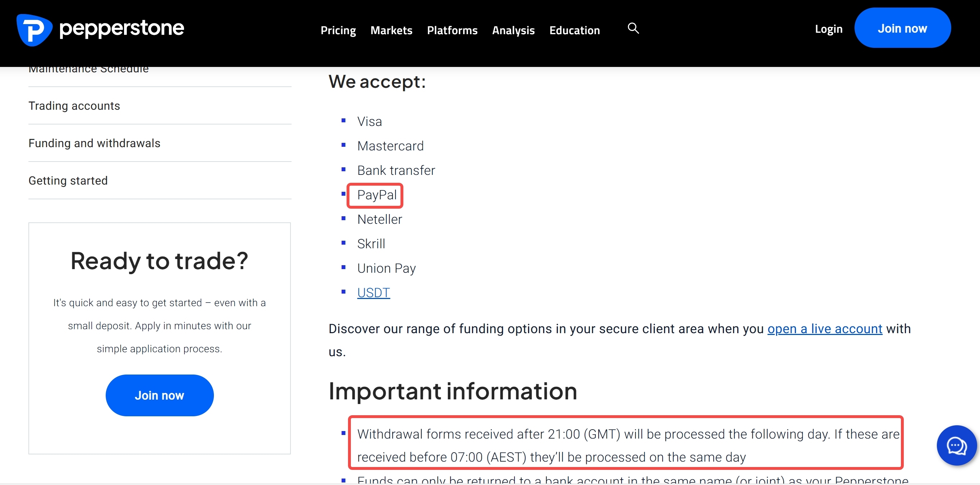Screen dimensions: 980x485
Task: Click the We accept heading
Action: click(x=377, y=81)
